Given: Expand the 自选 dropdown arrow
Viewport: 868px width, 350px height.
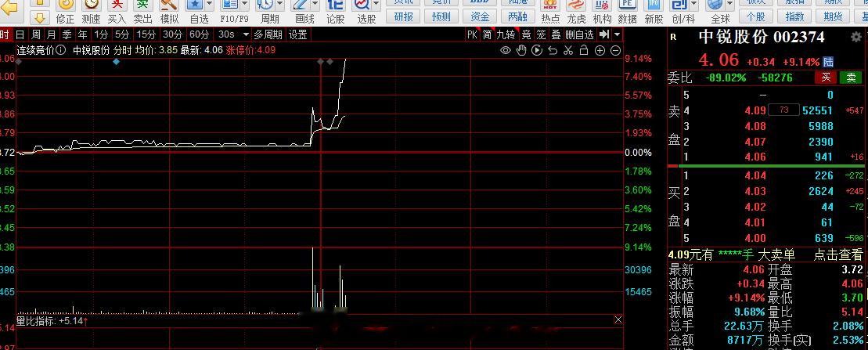Looking at the screenshot, I should (x=209, y=5).
